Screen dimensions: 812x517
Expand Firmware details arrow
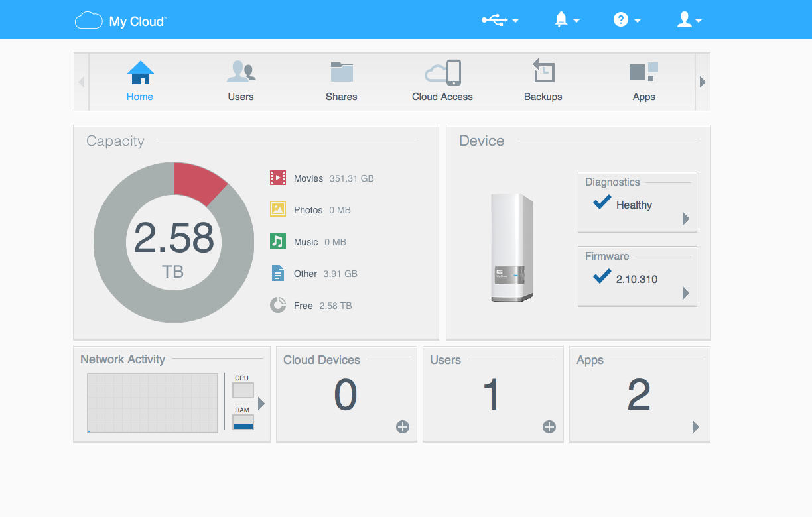[686, 293]
